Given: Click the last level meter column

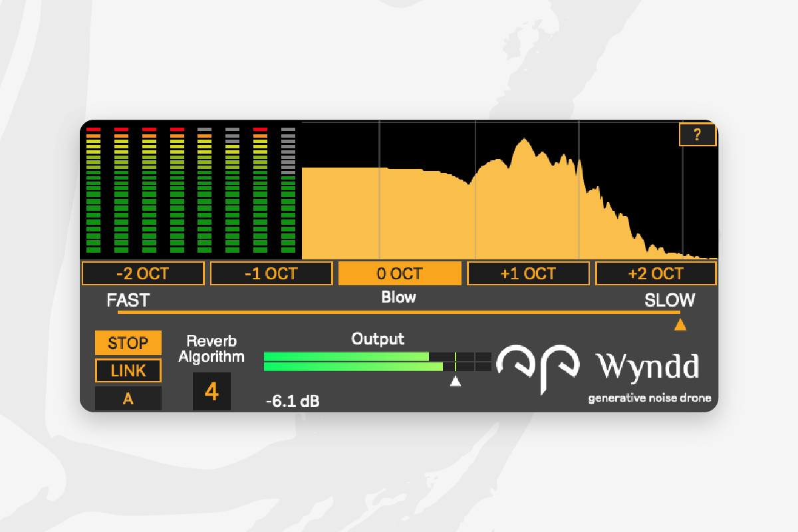Looking at the screenshot, I should pyautogui.click(x=288, y=190).
